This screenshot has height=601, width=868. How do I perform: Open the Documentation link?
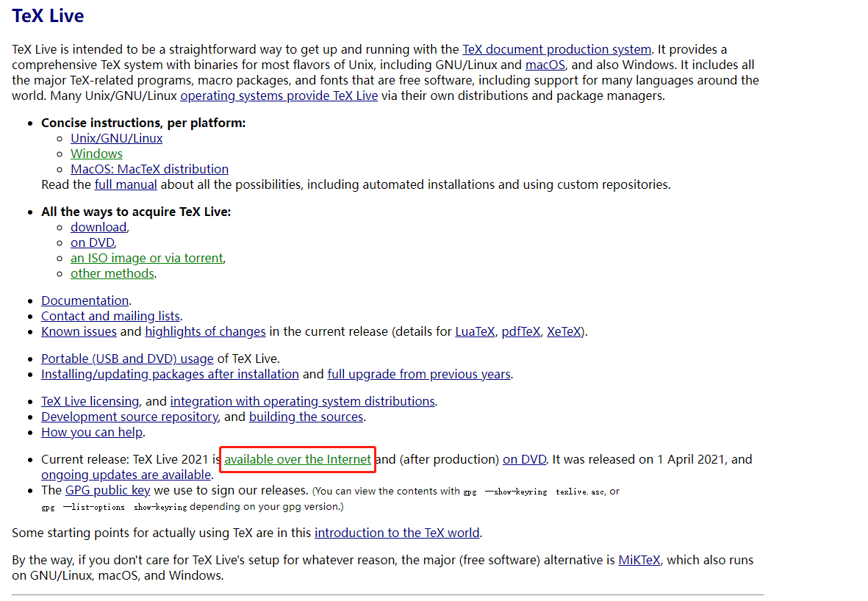85,301
